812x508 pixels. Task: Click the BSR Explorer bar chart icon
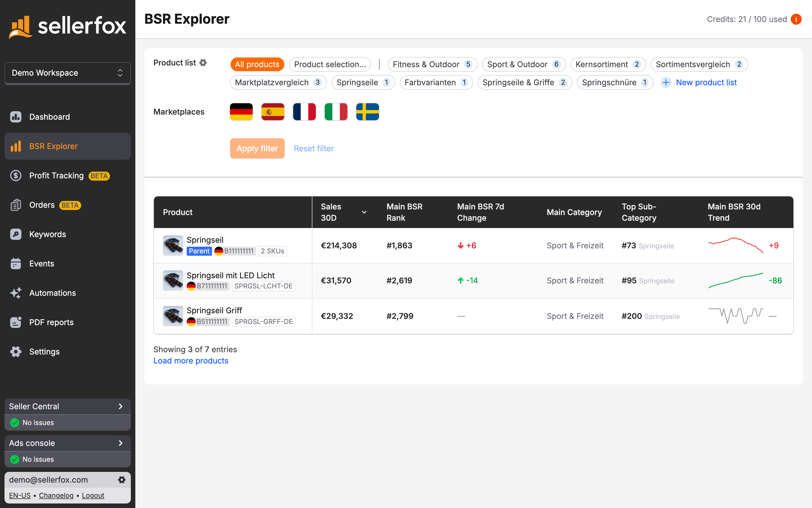tap(16, 146)
